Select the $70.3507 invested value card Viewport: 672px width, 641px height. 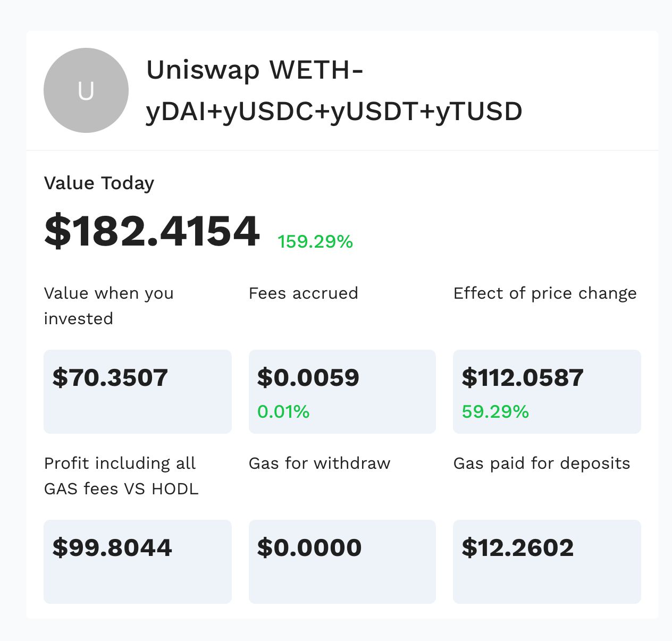[137, 391]
